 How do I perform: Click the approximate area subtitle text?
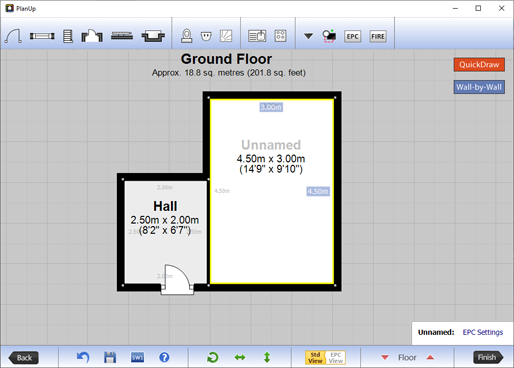click(x=229, y=73)
